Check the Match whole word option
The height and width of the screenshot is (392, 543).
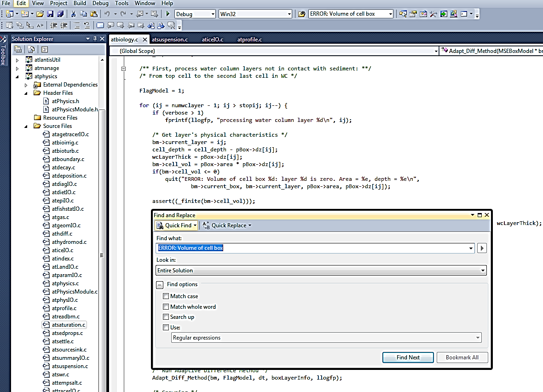pos(166,307)
